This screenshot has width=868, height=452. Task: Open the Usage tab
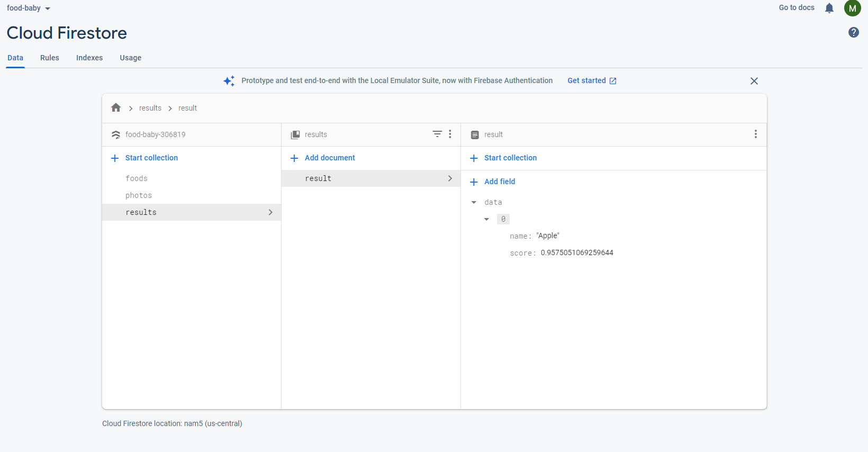click(x=130, y=58)
